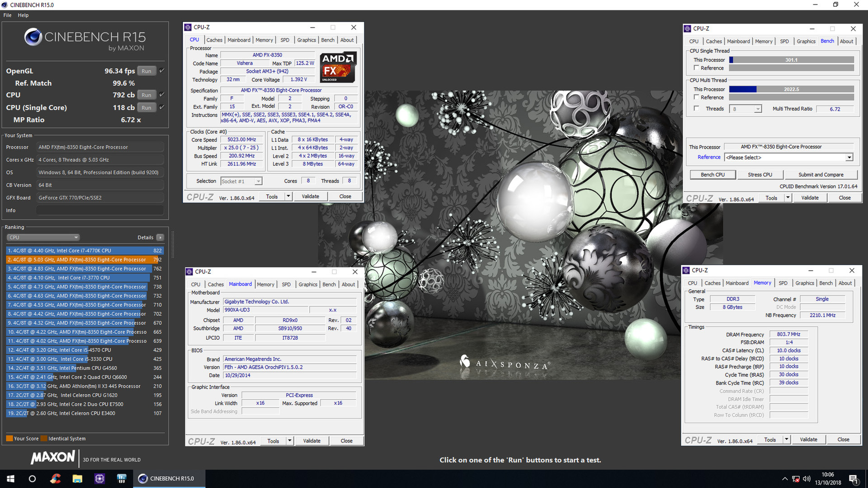The image size is (868, 488).
Task: Open the File menu
Action: 8,15
